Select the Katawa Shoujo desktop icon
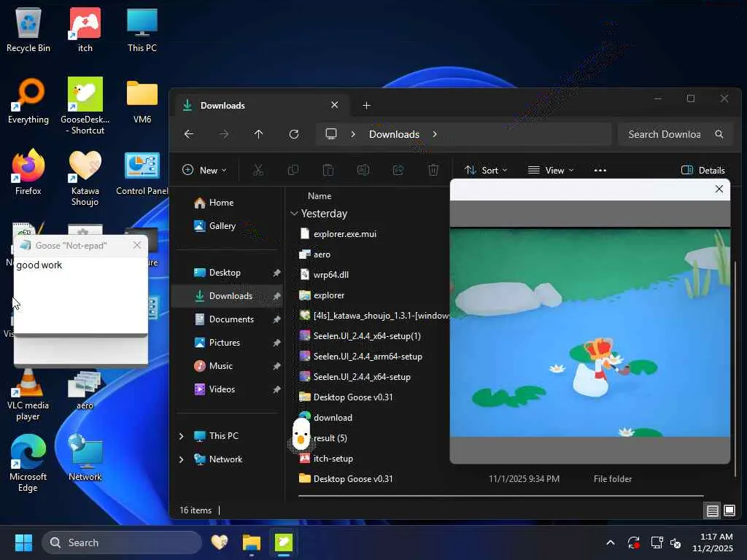The height and width of the screenshot is (560, 747). tap(85, 178)
